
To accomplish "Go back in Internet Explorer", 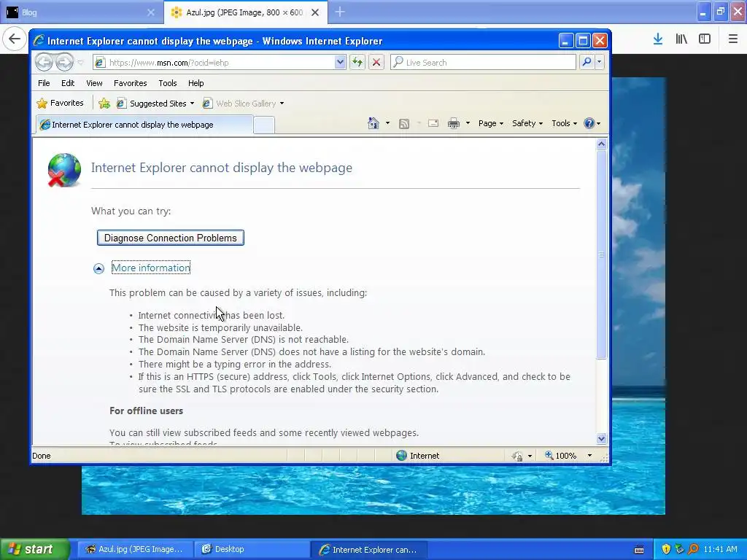I will [x=44, y=63].
